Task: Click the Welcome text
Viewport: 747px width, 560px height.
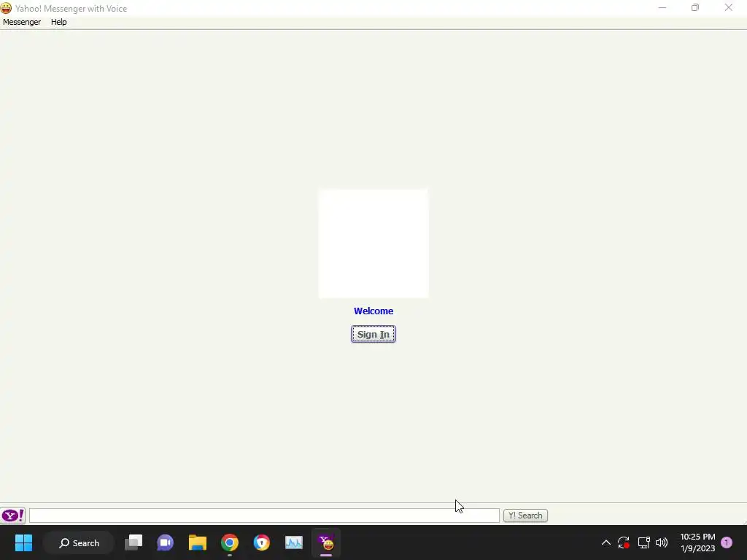Action: tap(373, 311)
